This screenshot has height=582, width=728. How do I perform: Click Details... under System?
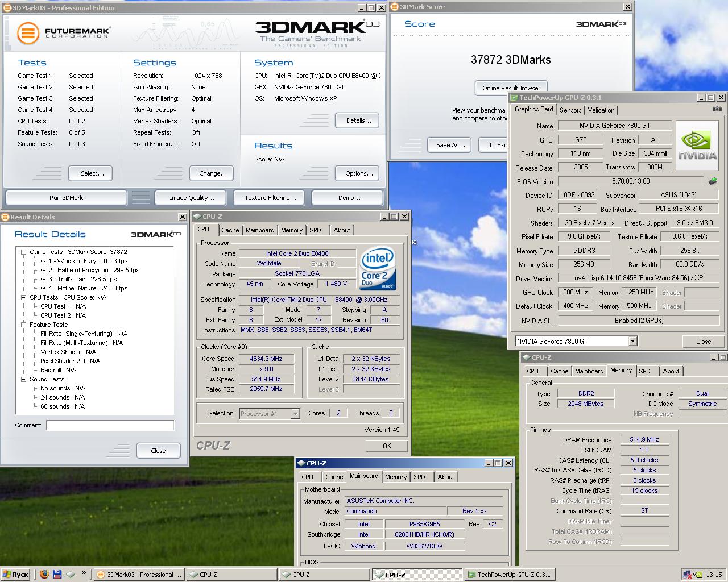(x=358, y=120)
